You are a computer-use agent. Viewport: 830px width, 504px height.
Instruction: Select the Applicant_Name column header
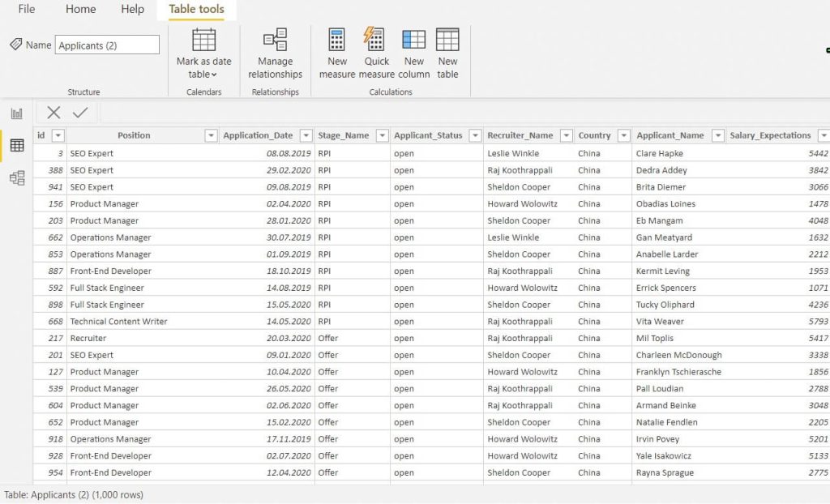pyautogui.click(x=670, y=135)
